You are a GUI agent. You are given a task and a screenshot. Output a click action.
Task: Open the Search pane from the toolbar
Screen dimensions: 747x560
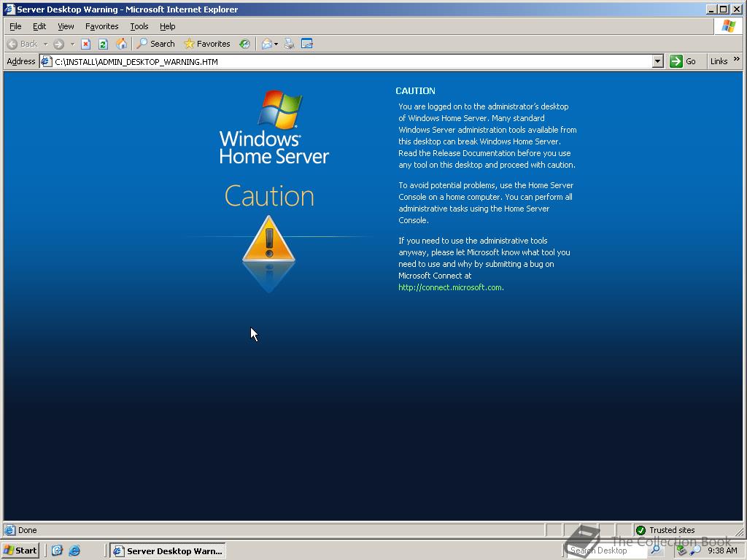click(156, 44)
